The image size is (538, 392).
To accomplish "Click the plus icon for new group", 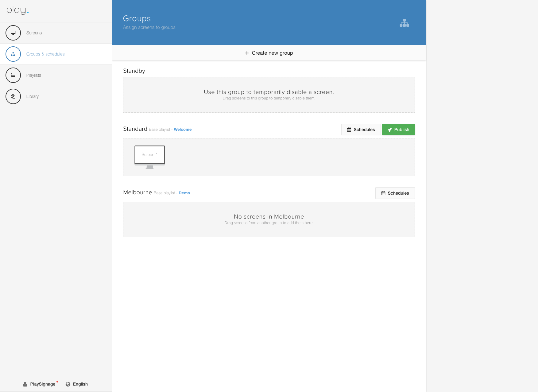I will click(247, 53).
